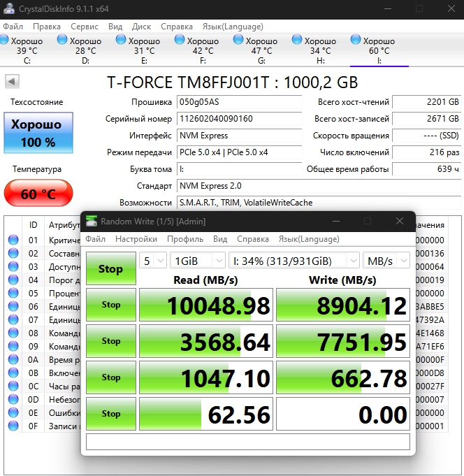The width and height of the screenshot is (464, 476).
Task: Click status orb for attribute ID 0F
Action: coord(13,426)
